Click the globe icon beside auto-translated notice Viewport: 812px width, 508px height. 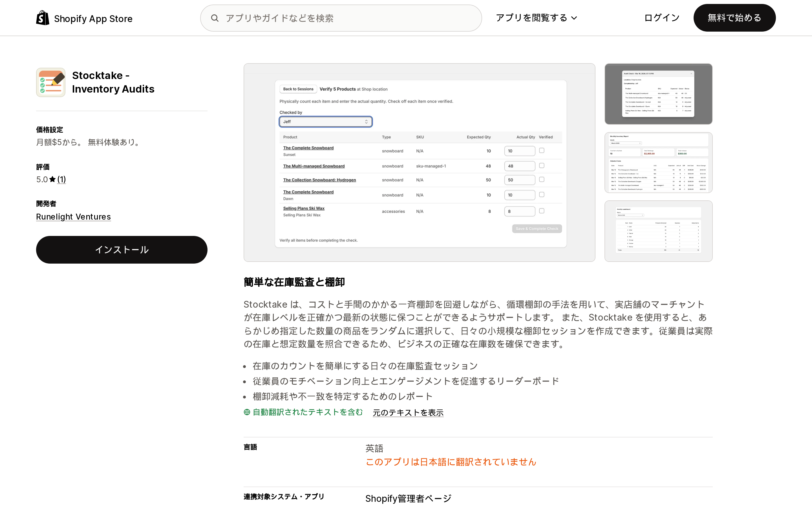click(247, 412)
